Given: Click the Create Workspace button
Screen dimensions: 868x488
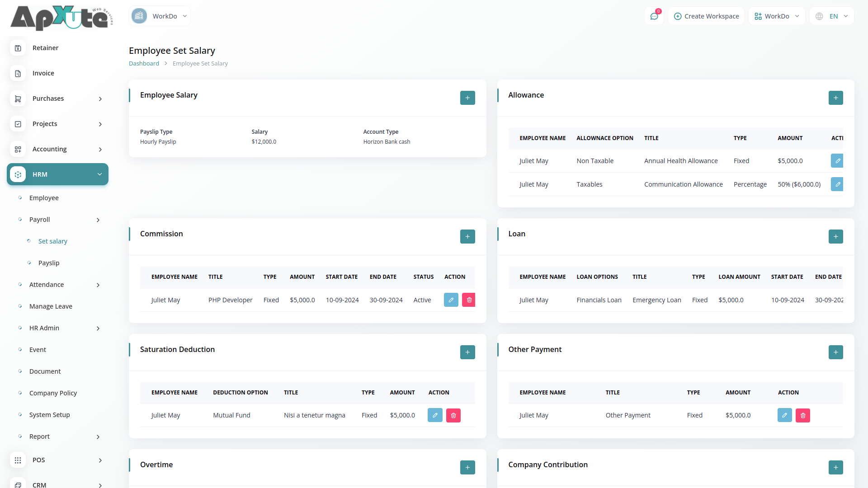Looking at the screenshot, I should pos(706,16).
